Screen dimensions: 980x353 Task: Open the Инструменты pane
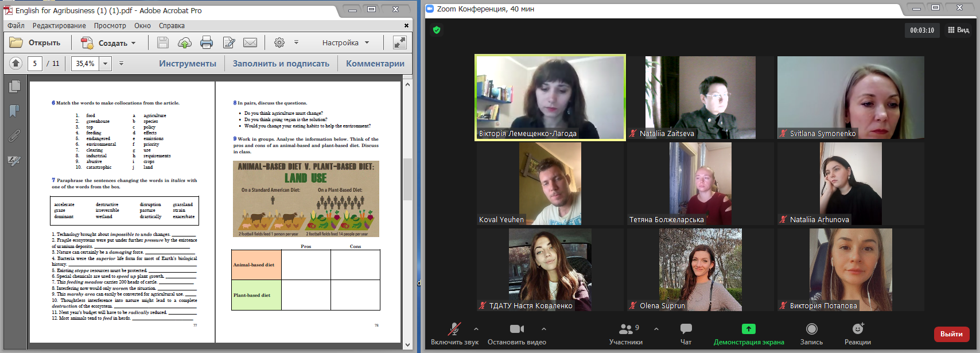pos(188,64)
